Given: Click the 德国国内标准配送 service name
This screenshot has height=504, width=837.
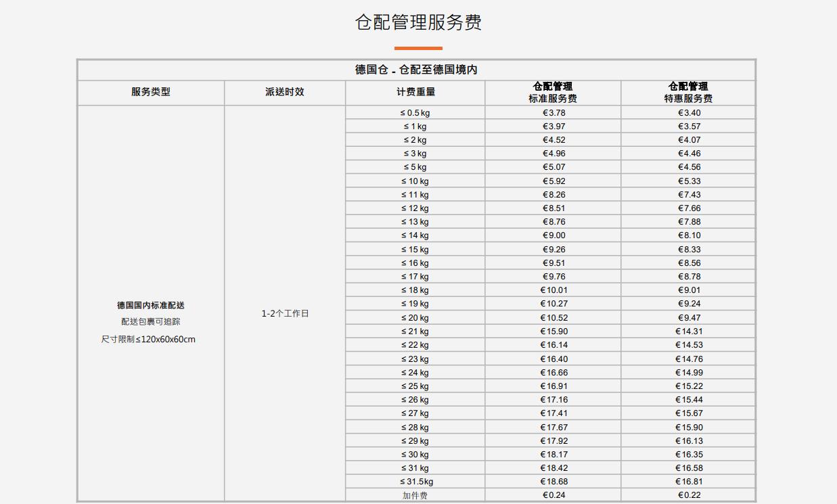Looking at the screenshot, I should tap(150, 304).
